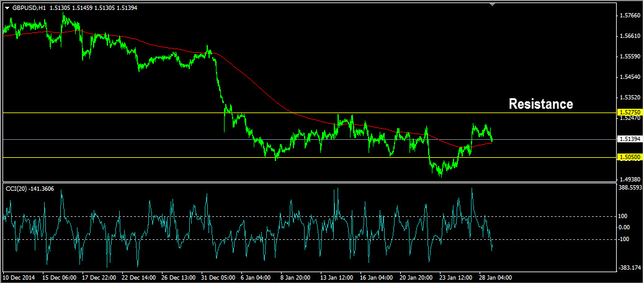
Task: Click the CCI(20) -141.3606 indicator label
Action: (30, 188)
